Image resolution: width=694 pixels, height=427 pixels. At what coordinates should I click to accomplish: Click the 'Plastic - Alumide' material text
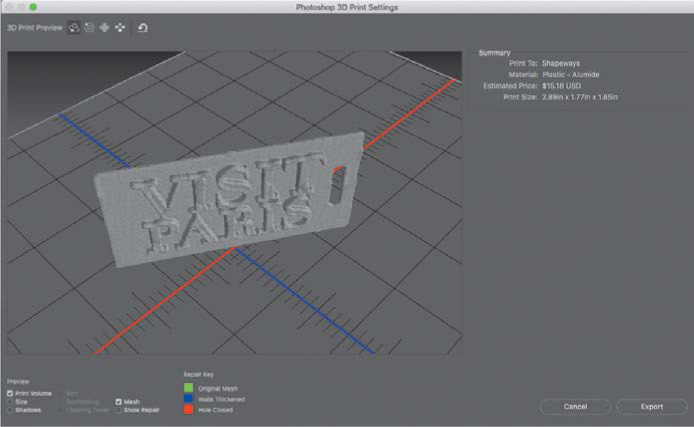coord(571,74)
